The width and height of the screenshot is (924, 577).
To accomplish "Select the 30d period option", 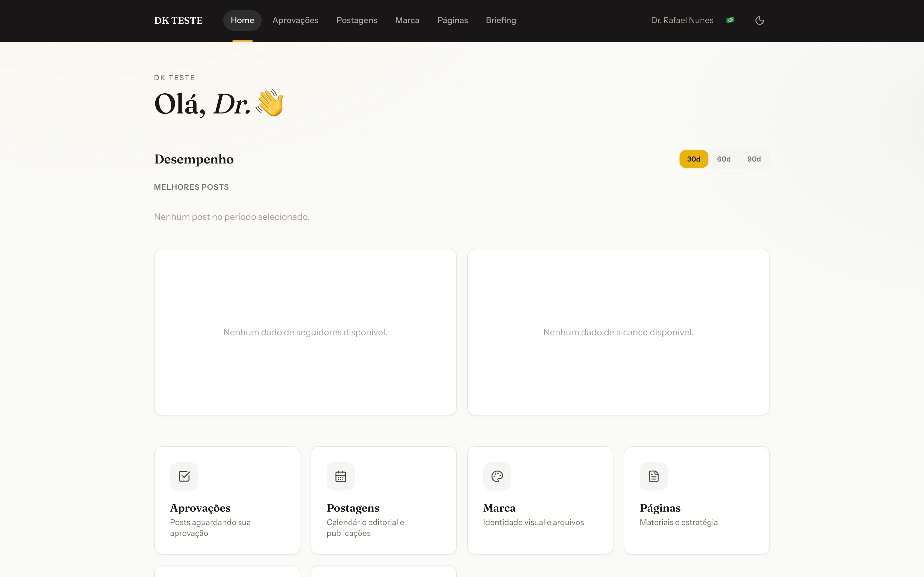I will 694,159.
